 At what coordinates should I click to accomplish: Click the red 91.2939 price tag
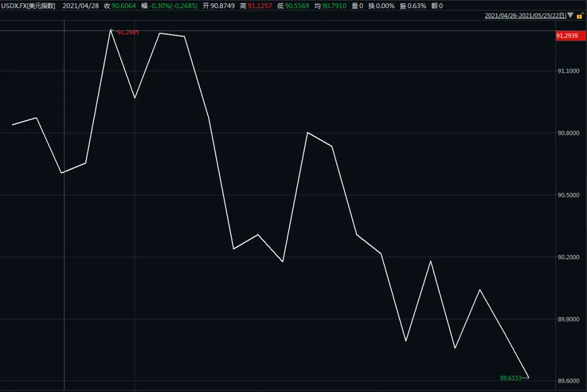[x=567, y=36]
